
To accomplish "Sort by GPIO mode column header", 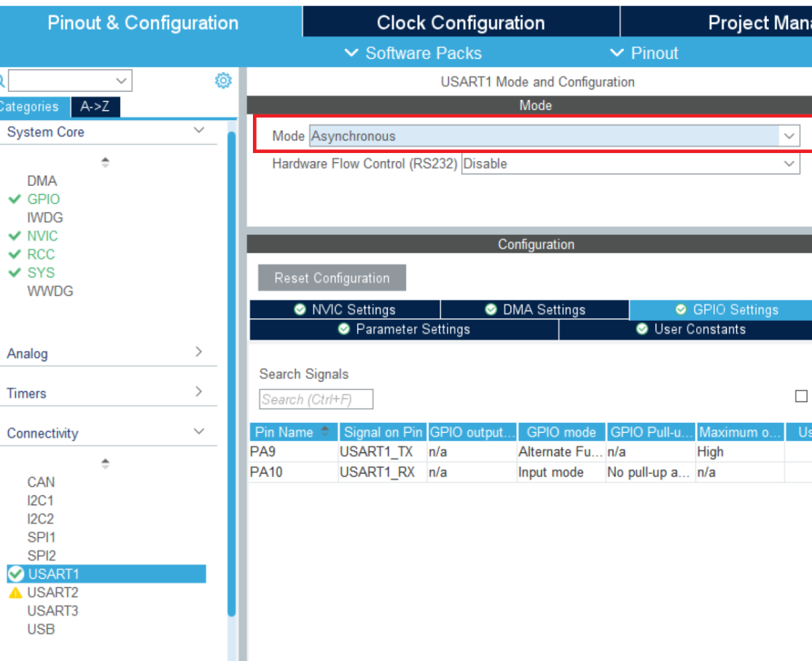I will tap(561, 432).
